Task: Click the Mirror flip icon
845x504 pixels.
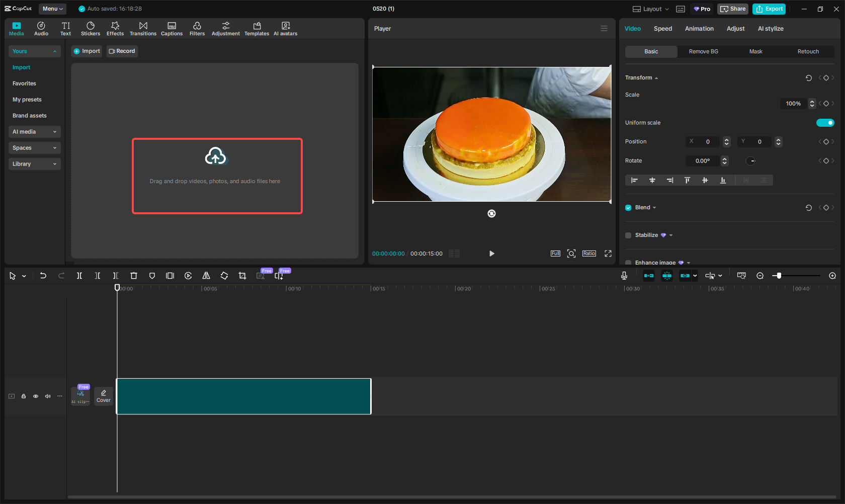Action: point(206,276)
